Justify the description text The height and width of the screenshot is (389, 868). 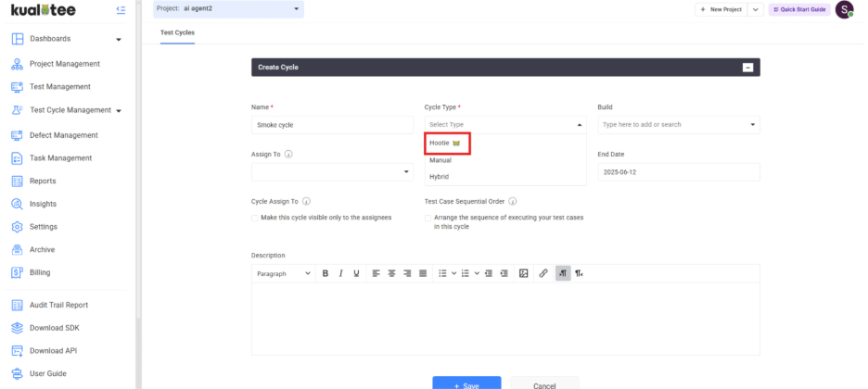(x=423, y=273)
